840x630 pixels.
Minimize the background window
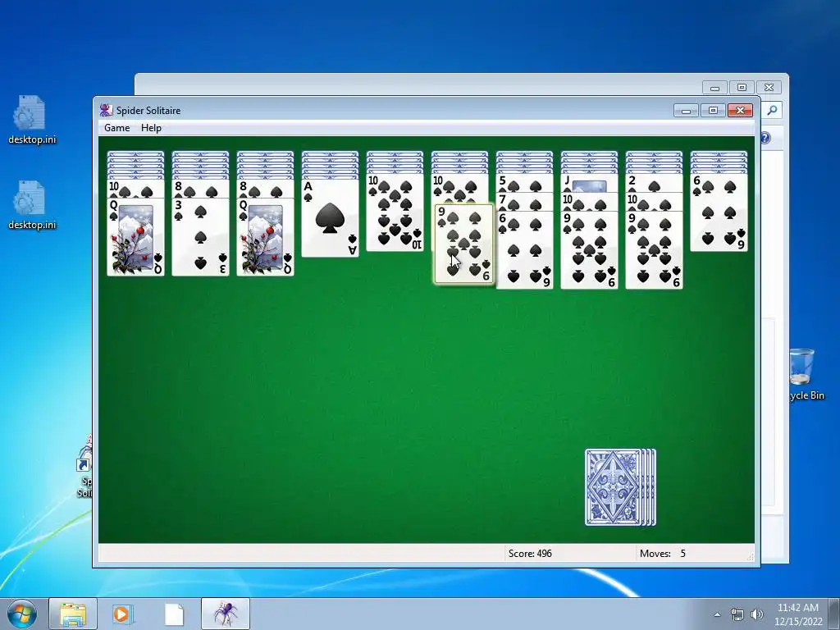[714, 87]
